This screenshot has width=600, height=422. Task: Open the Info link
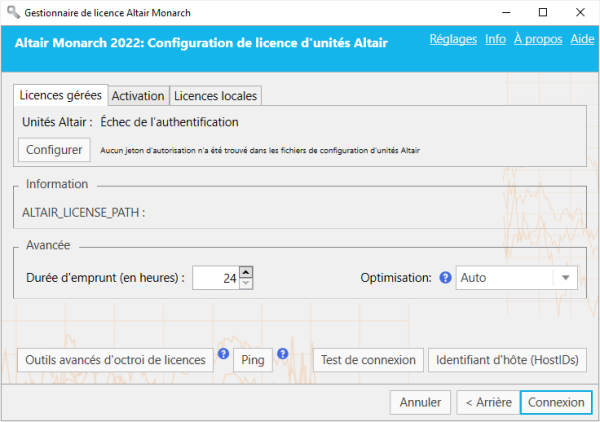[x=495, y=39]
